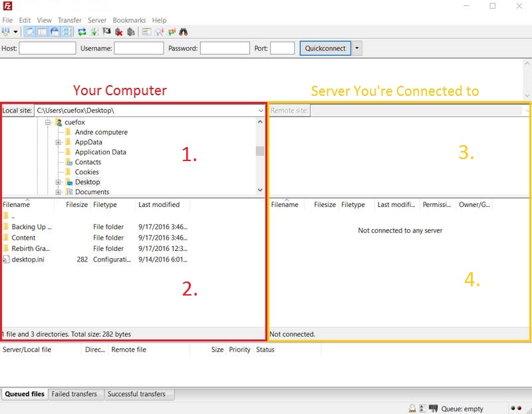Click inside the Host input field

(47, 48)
